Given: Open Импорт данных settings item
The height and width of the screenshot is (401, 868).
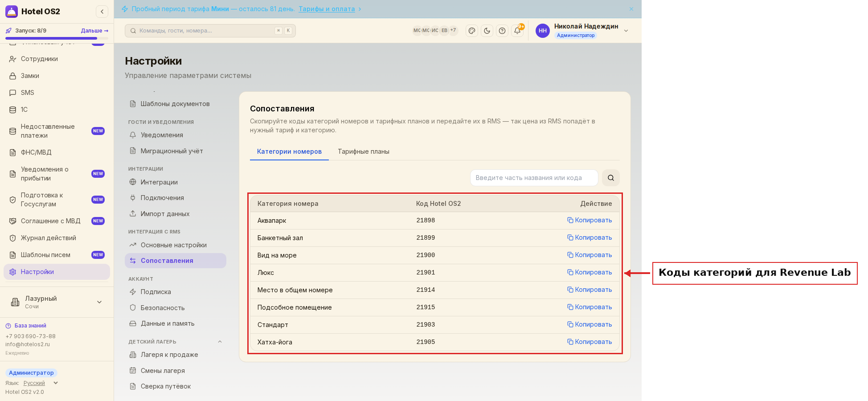Looking at the screenshot, I should (x=176, y=214).
